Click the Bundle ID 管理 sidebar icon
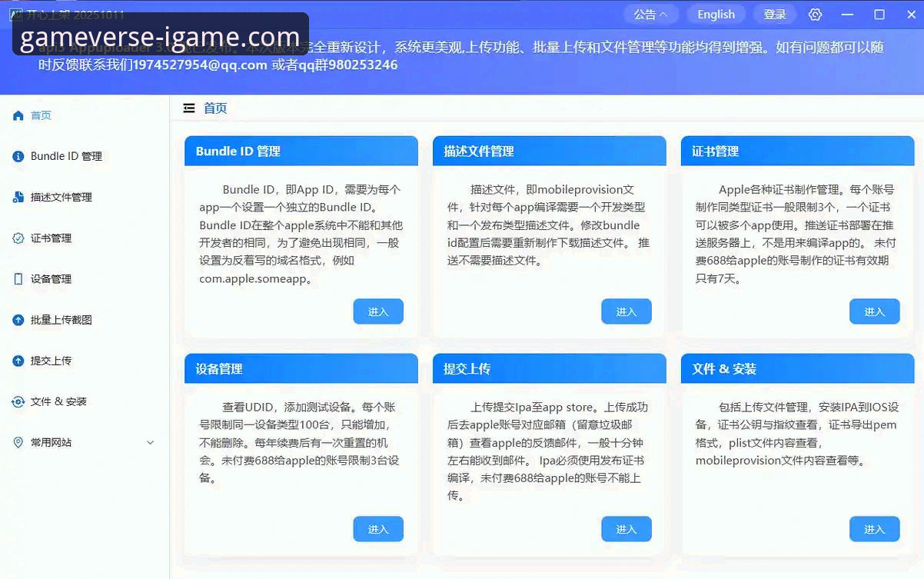The image size is (924, 579). [x=18, y=156]
